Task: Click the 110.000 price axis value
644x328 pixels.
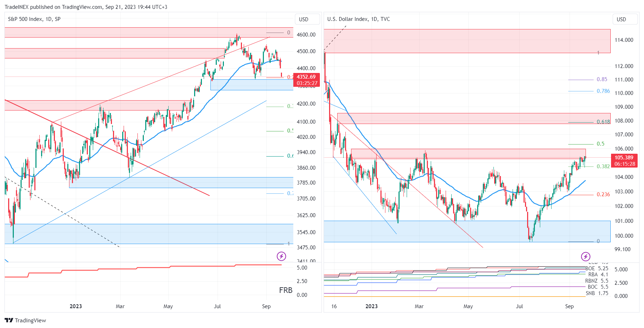Action: coord(624,93)
